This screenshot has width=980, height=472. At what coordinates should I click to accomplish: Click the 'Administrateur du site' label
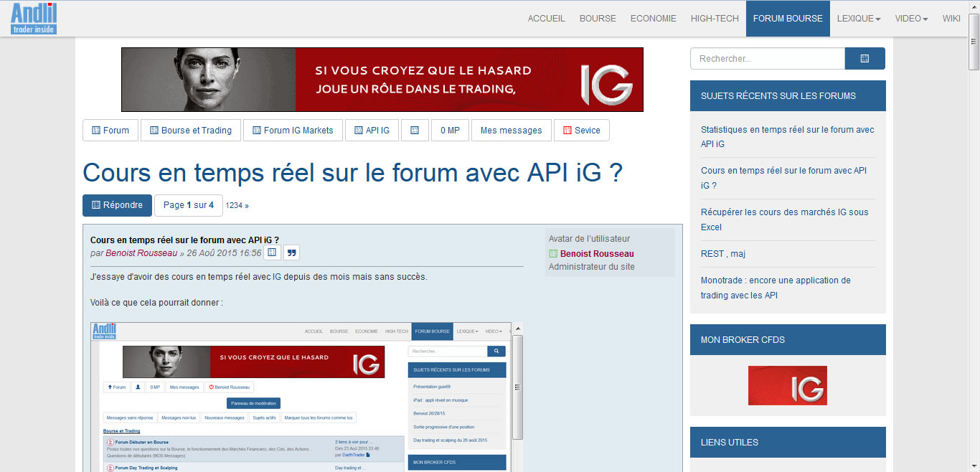[592, 267]
